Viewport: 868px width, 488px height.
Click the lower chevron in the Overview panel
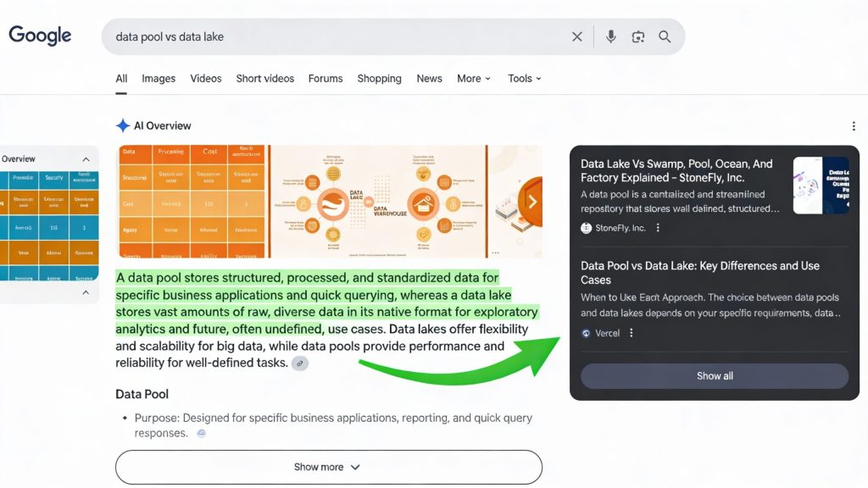click(x=86, y=292)
